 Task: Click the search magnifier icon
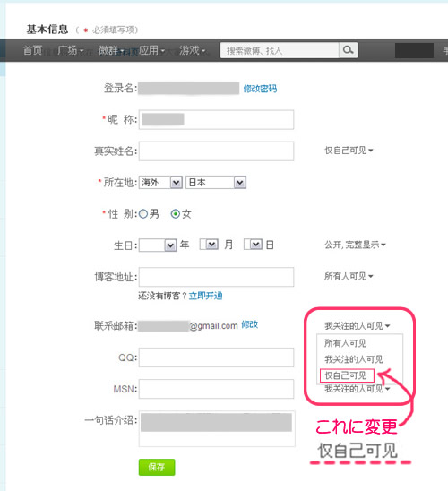coord(349,50)
